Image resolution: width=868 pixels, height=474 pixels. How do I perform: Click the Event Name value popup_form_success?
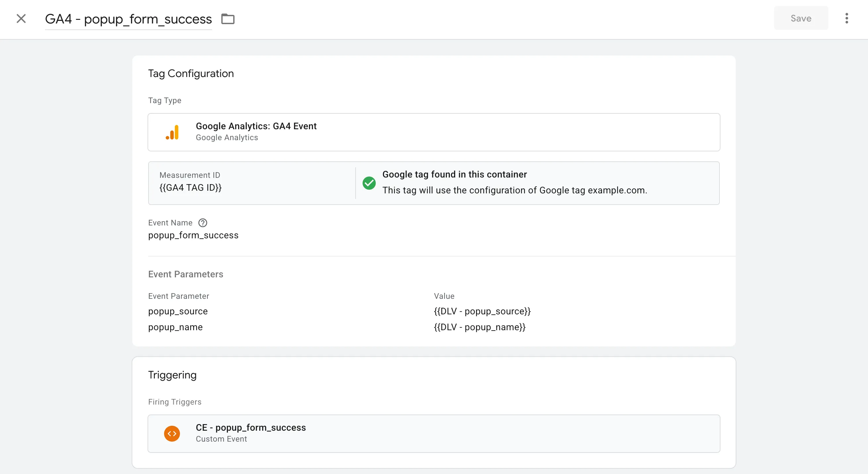pos(193,235)
